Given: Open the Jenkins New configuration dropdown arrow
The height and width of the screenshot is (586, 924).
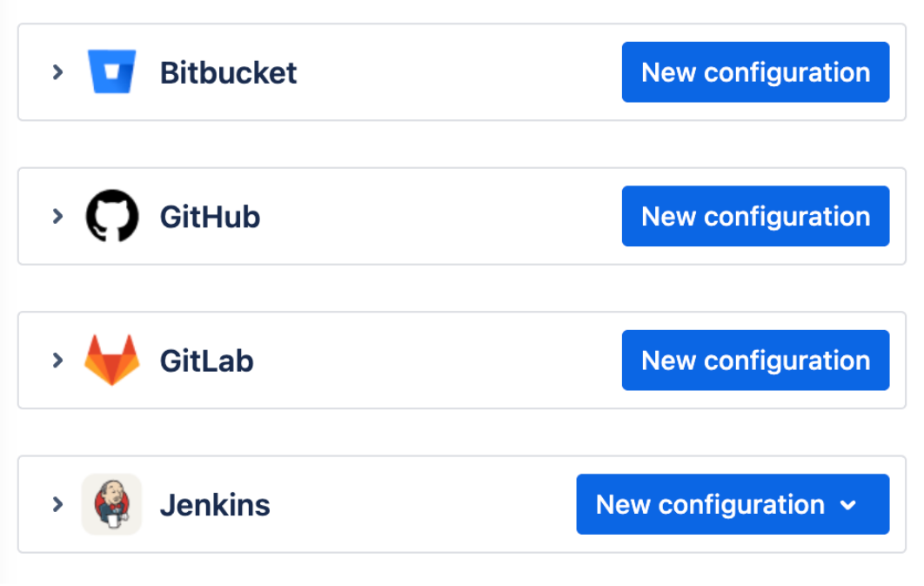Looking at the screenshot, I should [849, 505].
